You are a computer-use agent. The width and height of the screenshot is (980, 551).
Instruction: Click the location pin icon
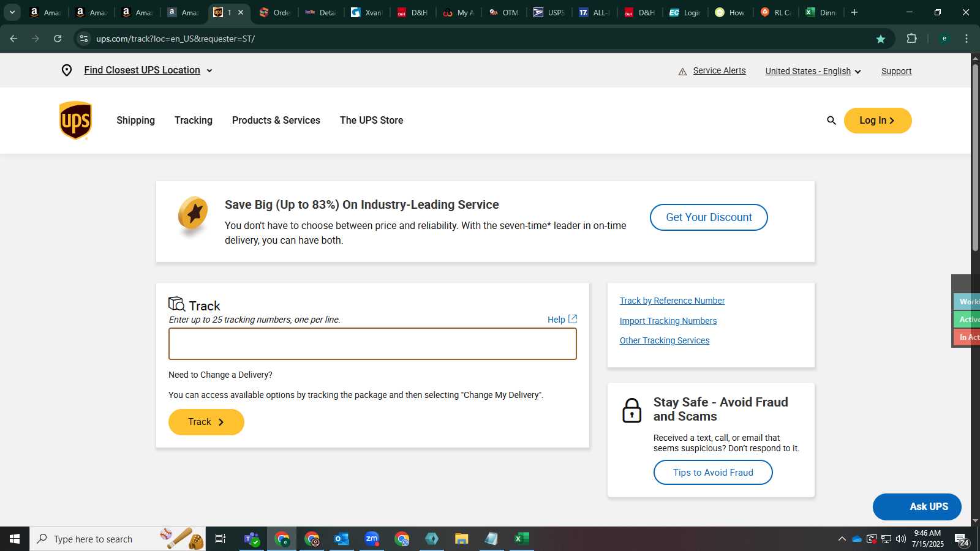(x=67, y=70)
